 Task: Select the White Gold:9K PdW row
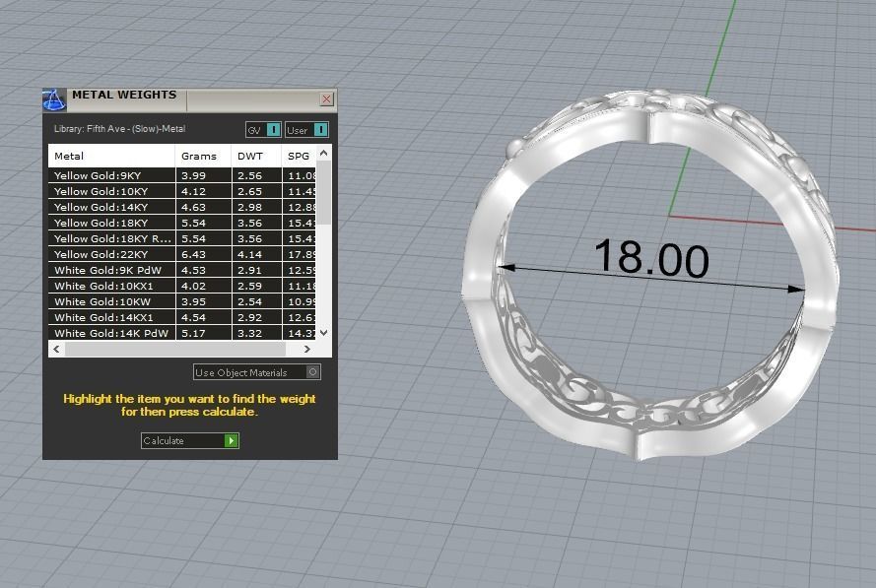(x=182, y=270)
